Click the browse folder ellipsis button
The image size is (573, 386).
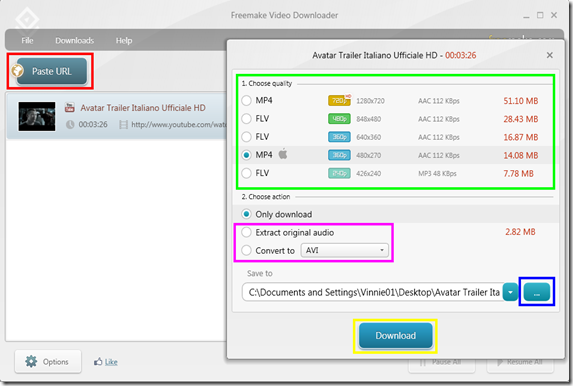536,292
